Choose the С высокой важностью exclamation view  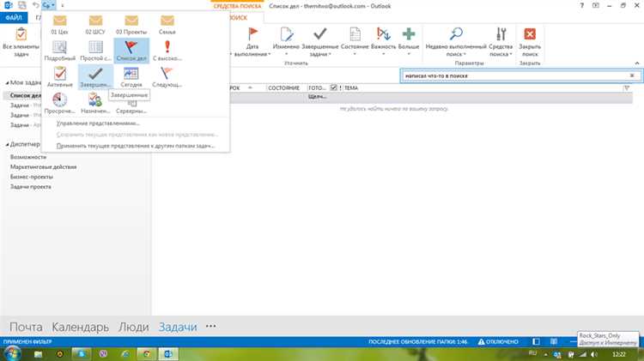point(167,51)
